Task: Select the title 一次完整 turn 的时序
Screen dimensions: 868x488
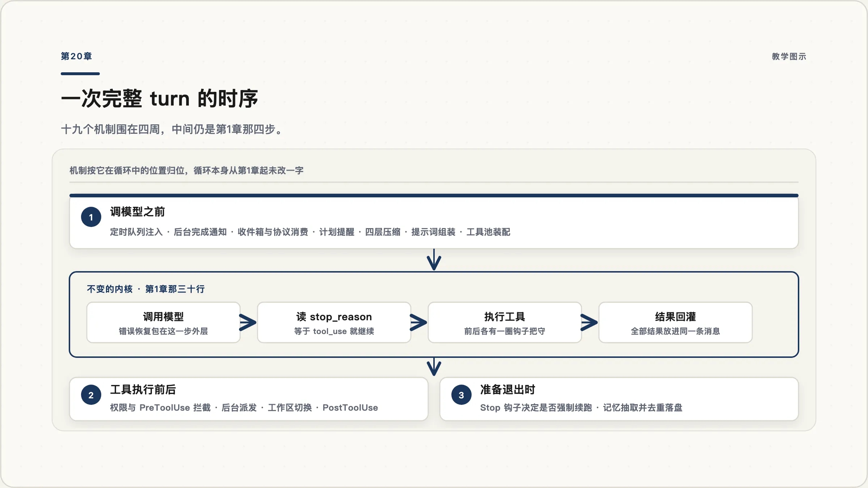Action: tap(159, 98)
